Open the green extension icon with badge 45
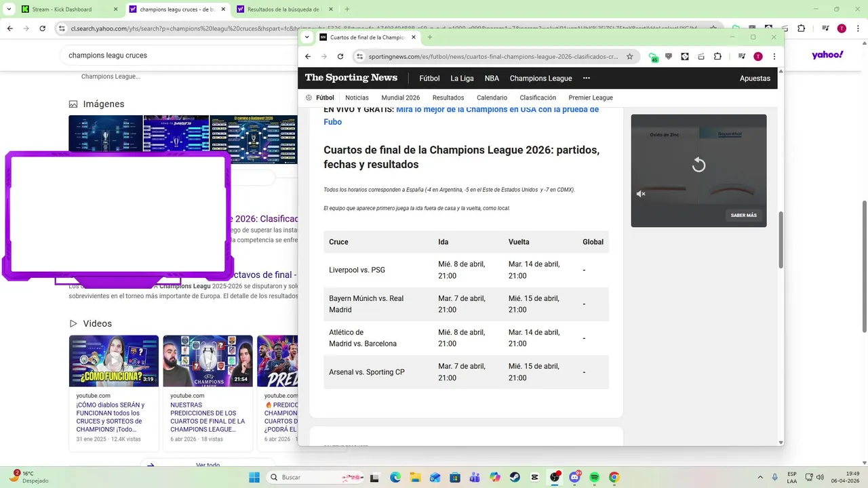Image resolution: width=868 pixels, height=488 pixels. click(653, 57)
